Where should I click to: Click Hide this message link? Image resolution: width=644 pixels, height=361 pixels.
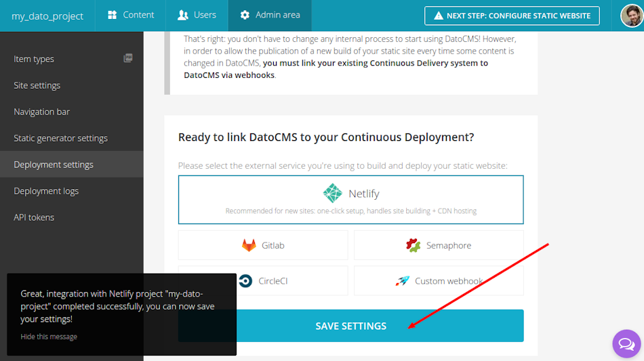[x=49, y=337]
